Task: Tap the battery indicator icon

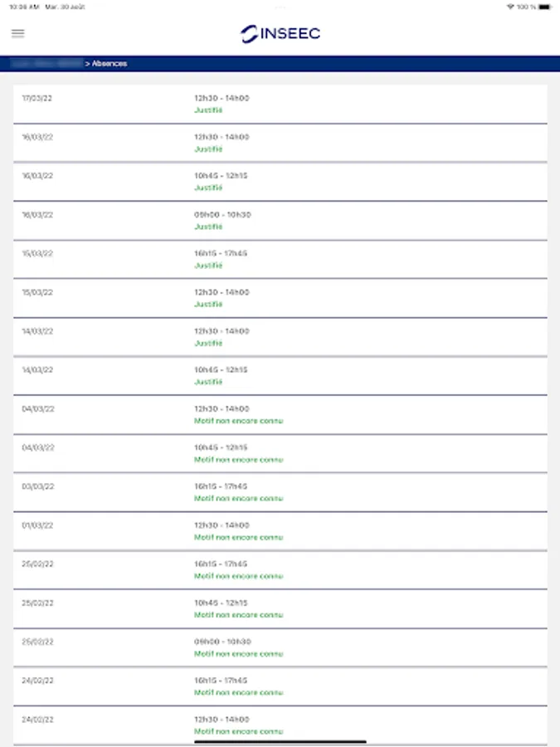Action: coord(543,7)
